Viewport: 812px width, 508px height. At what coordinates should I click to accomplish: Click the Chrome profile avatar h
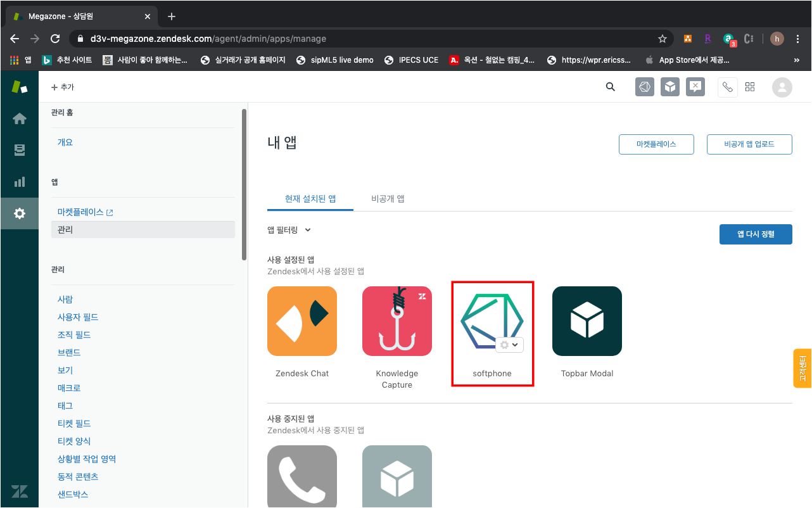[777, 39]
